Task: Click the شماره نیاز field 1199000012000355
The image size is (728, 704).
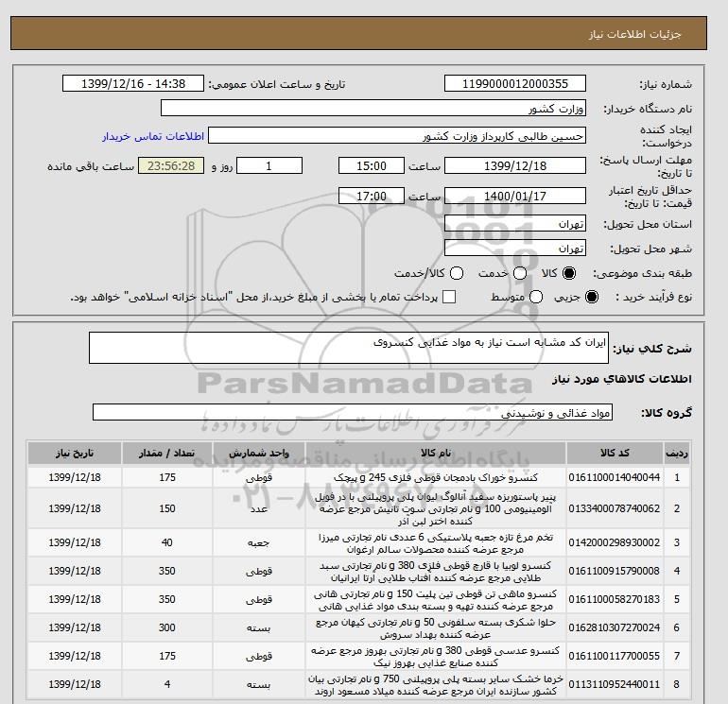Action: pos(515,83)
